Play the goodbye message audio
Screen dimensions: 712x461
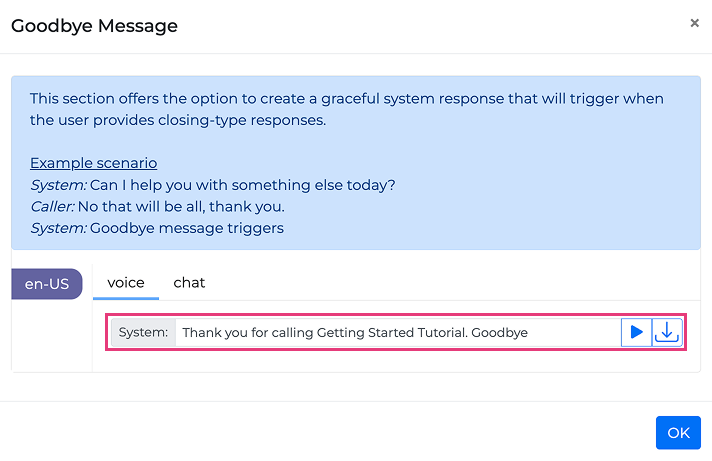(x=636, y=332)
